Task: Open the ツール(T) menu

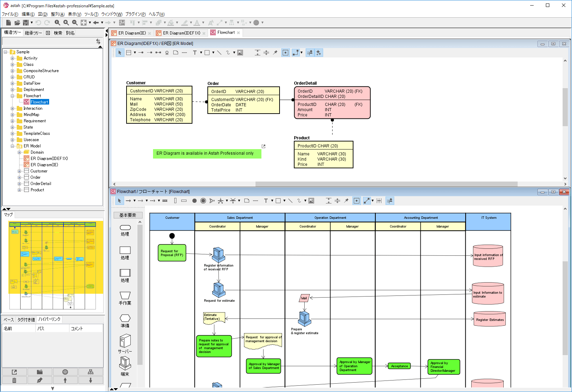Action: [x=91, y=14]
